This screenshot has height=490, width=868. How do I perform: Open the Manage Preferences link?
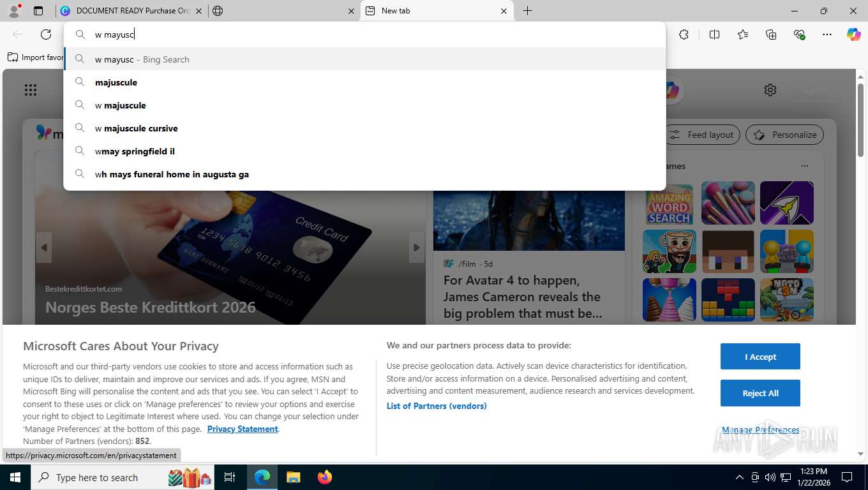[760, 430]
